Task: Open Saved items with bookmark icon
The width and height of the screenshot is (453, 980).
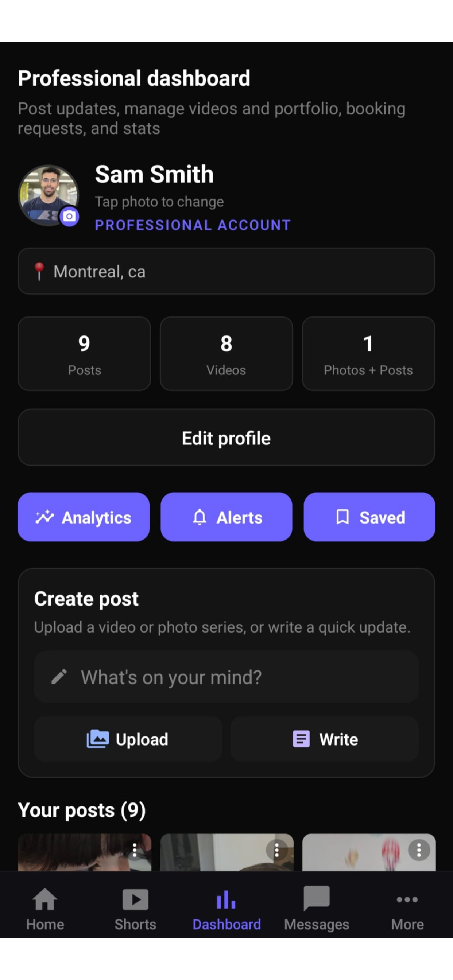Action: click(369, 517)
